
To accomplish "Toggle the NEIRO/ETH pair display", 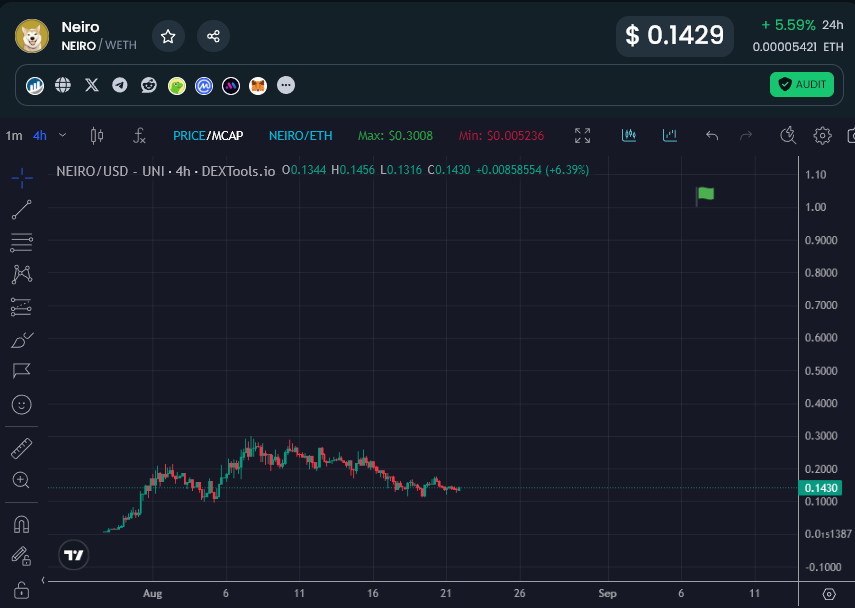I will [300, 136].
